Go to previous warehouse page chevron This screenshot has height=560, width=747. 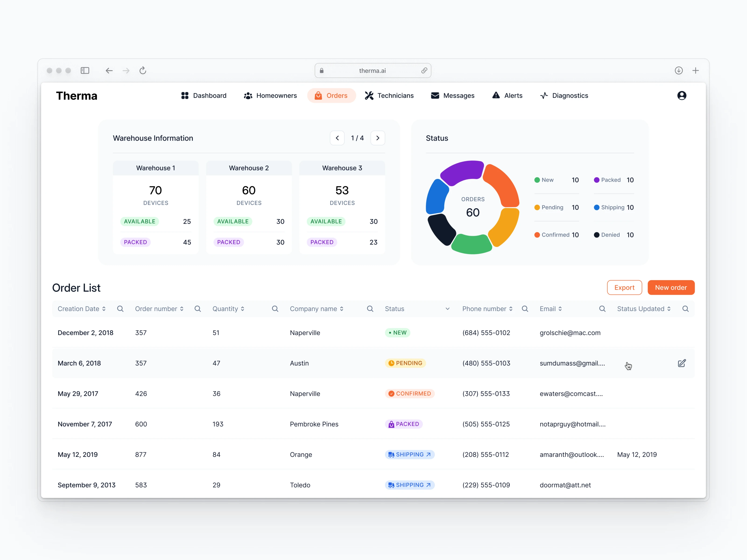[x=337, y=138]
